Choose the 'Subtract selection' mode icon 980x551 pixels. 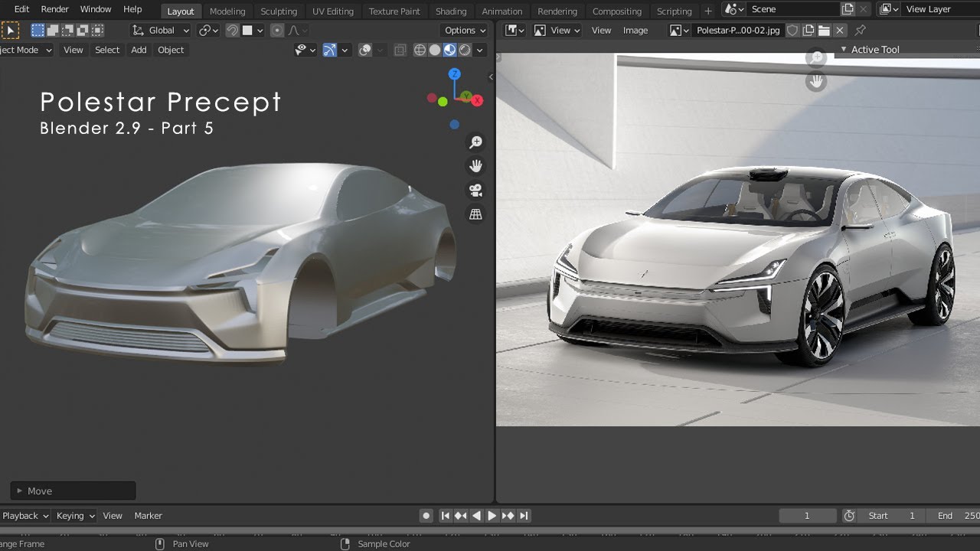point(67,31)
